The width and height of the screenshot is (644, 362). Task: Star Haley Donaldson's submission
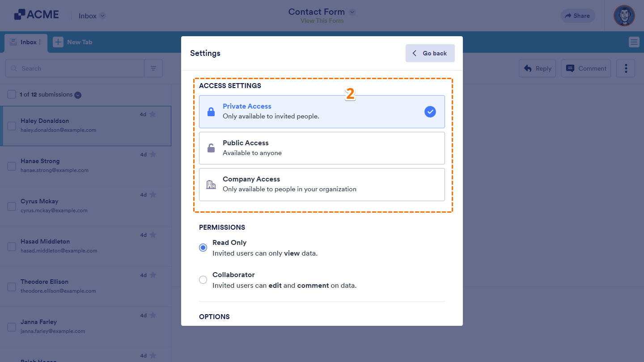coord(153,114)
